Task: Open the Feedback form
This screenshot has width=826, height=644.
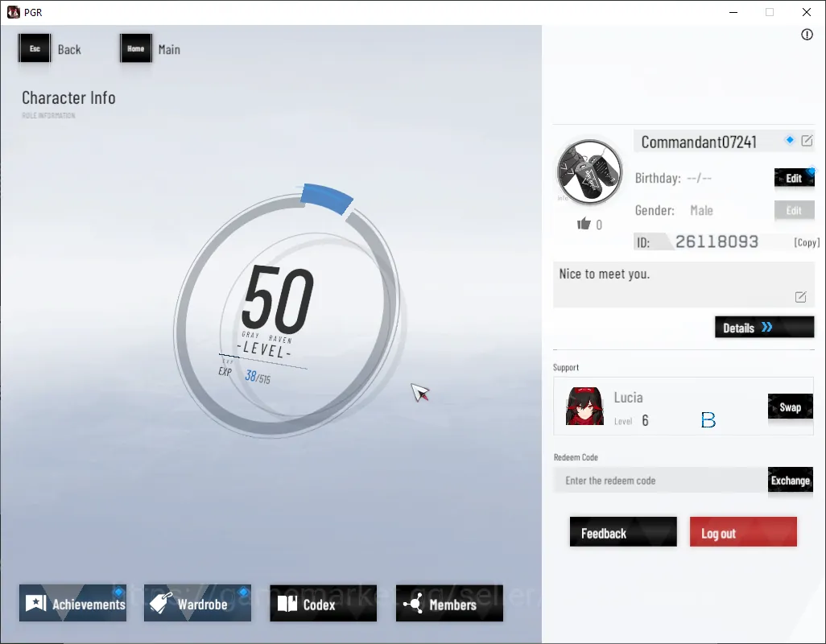Action: pos(623,531)
